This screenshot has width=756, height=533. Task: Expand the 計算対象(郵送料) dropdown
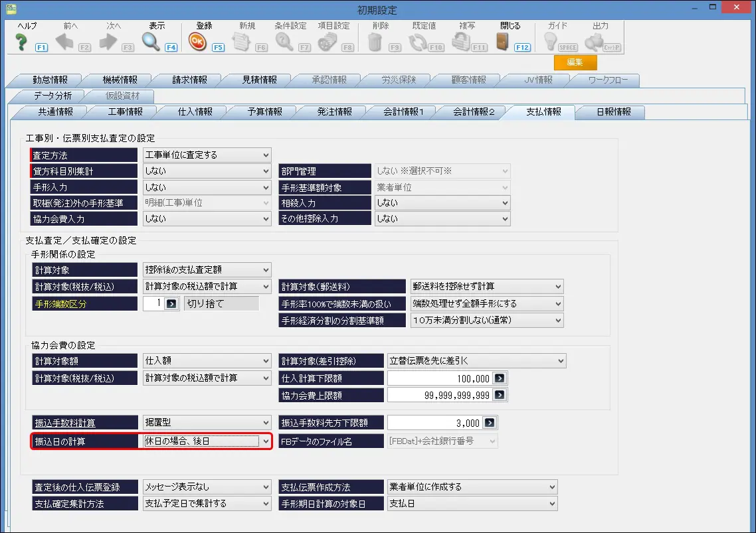click(x=558, y=287)
